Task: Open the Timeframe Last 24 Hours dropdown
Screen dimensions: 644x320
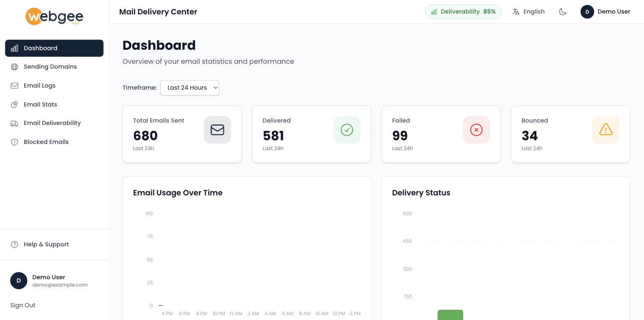Action: 190,88
